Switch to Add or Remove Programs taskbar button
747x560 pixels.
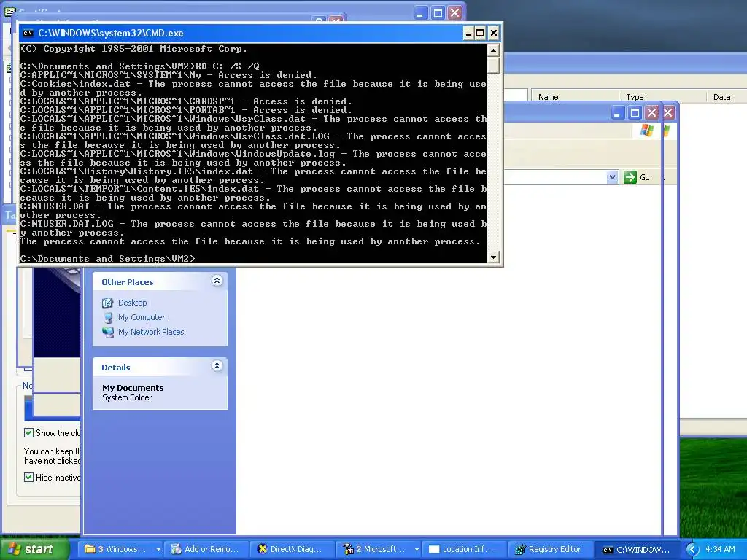pyautogui.click(x=206, y=549)
